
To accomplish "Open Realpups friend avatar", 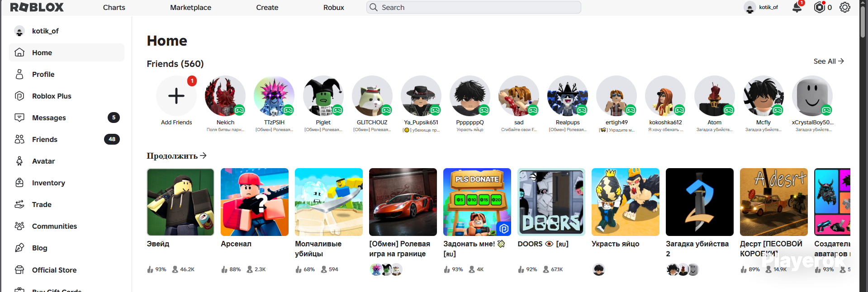I will pos(568,96).
